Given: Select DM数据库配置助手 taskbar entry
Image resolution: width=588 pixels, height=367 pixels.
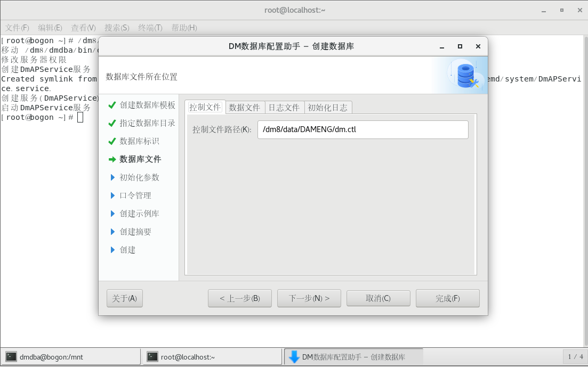Looking at the screenshot, I should [353, 357].
